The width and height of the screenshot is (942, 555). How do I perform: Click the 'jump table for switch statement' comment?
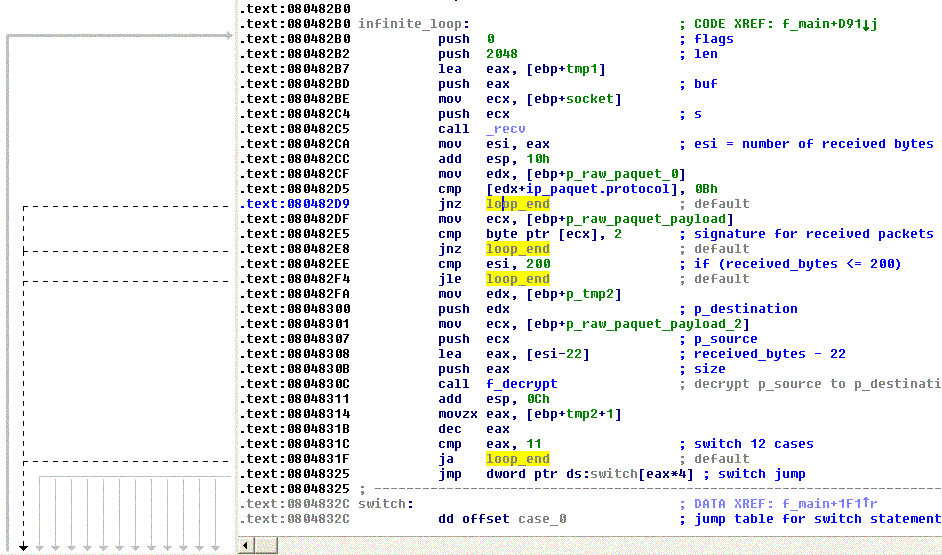tap(817, 519)
